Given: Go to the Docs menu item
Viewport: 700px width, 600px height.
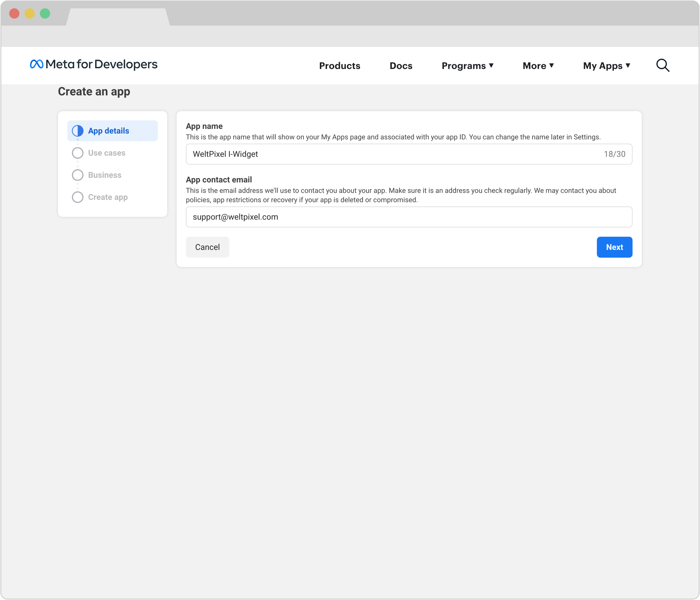Looking at the screenshot, I should click(x=401, y=66).
